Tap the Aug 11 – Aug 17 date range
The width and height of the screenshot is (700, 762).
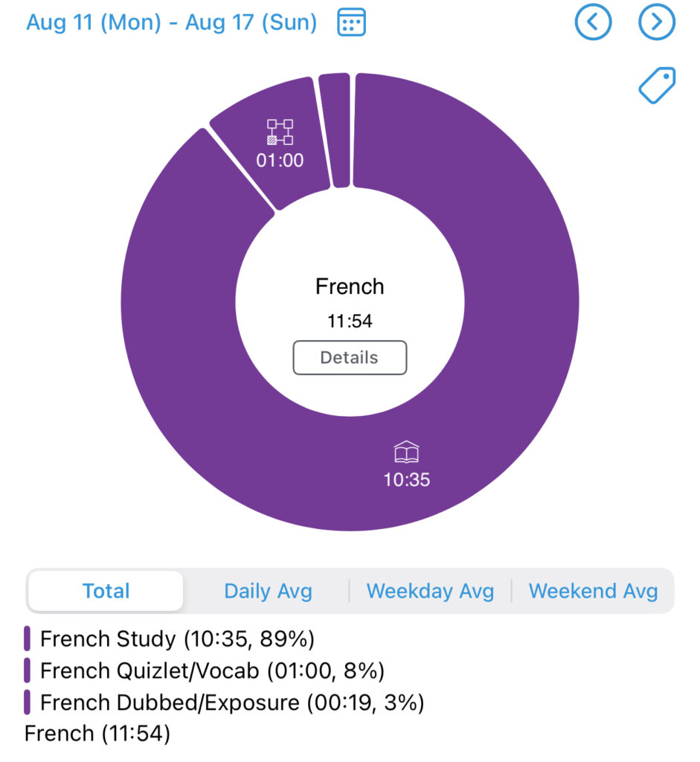tap(171, 22)
